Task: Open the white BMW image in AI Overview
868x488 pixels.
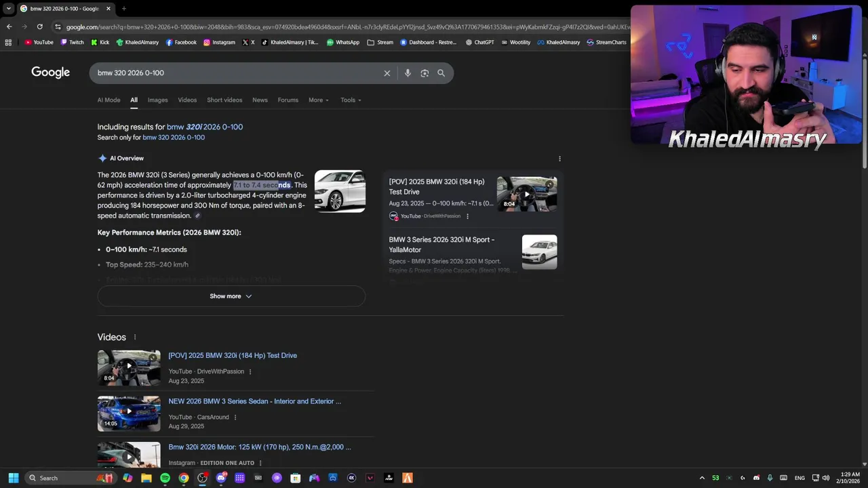Action: 340,191
